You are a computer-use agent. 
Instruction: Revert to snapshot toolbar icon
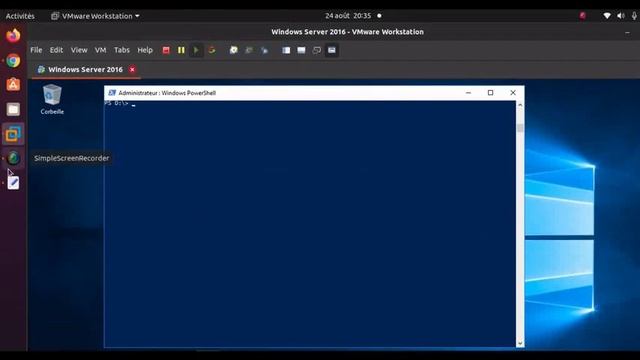[x=249, y=50]
